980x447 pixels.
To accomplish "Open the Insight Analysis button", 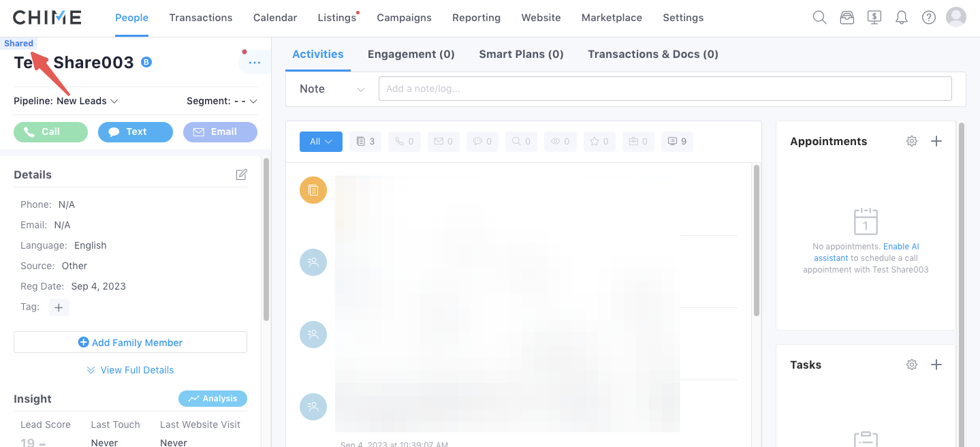I will (212, 399).
